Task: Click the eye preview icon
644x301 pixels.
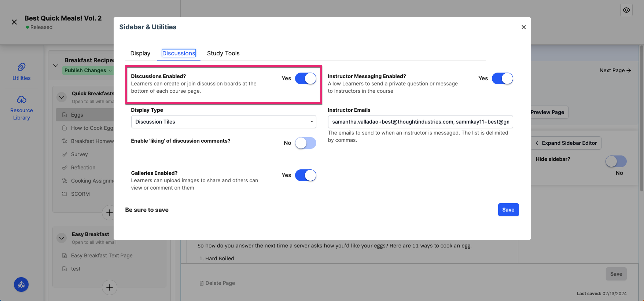Action: click(626, 10)
